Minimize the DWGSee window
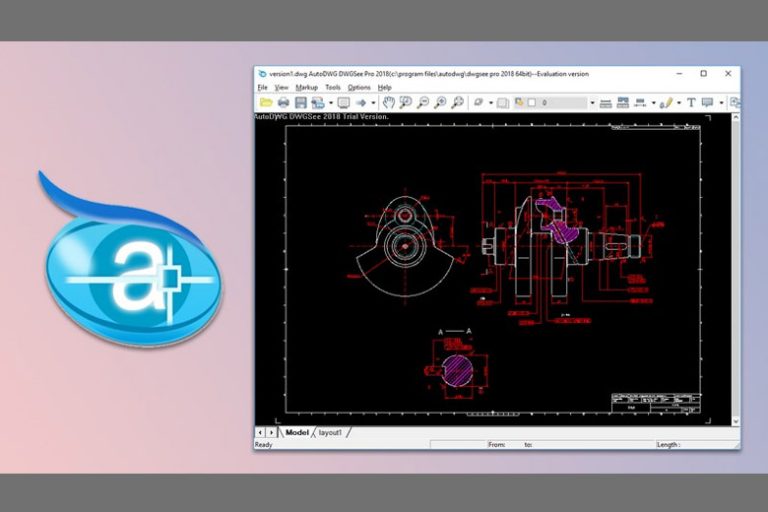768x512 pixels. coord(679,73)
